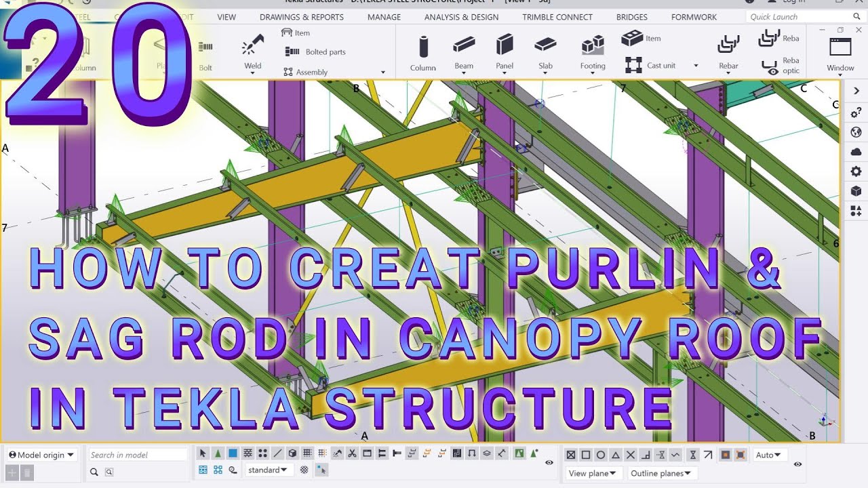Toggle snap to end points square switch
The image size is (868, 488).
coord(586,455)
